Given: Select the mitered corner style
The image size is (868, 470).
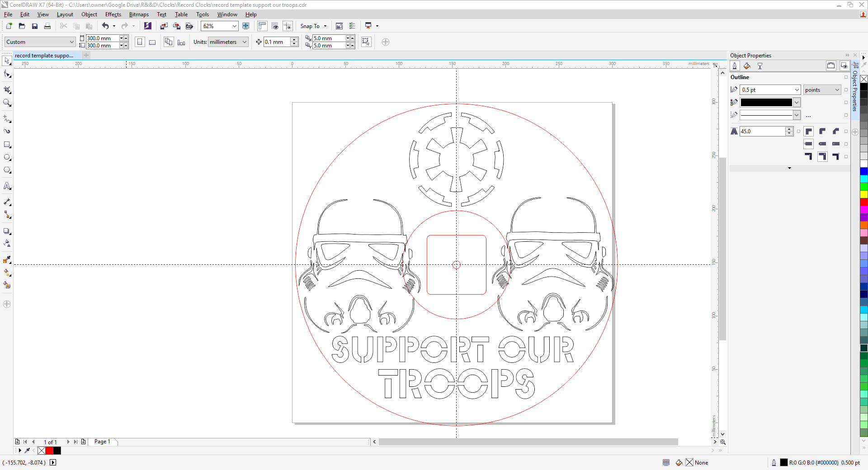Looking at the screenshot, I should (x=809, y=132).
